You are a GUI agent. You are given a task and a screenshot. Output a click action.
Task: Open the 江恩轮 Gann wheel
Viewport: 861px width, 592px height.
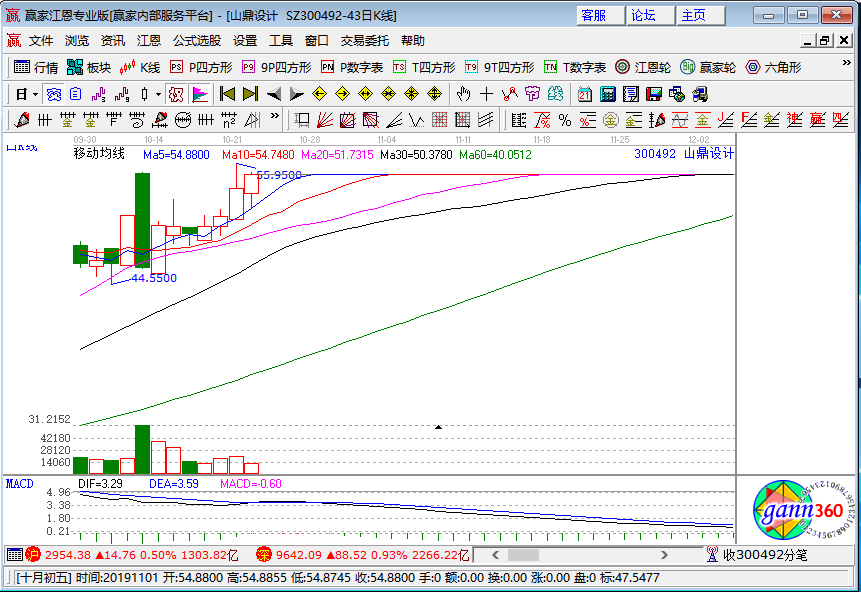coord(643,67)
